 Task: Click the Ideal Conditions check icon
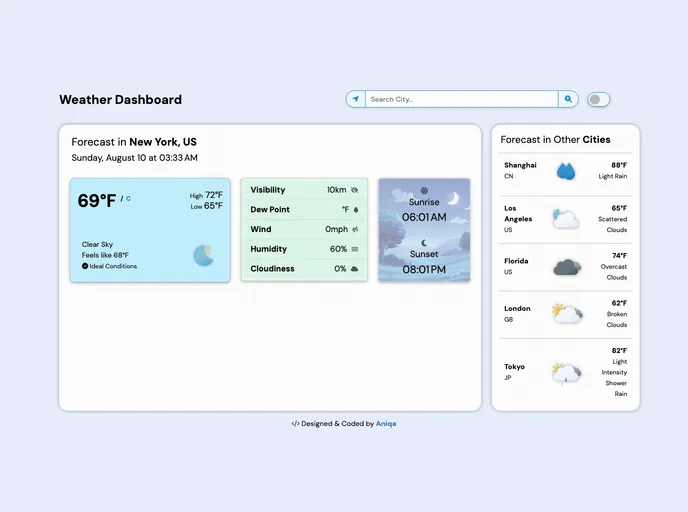coord(85,266)
